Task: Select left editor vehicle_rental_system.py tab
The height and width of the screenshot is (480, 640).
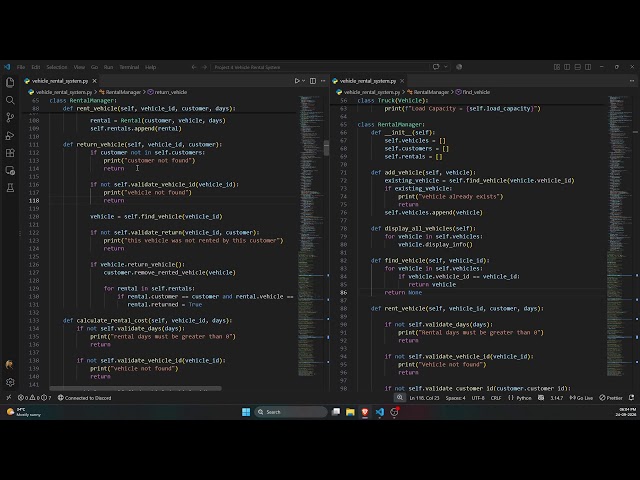Action: pos(60,81)
